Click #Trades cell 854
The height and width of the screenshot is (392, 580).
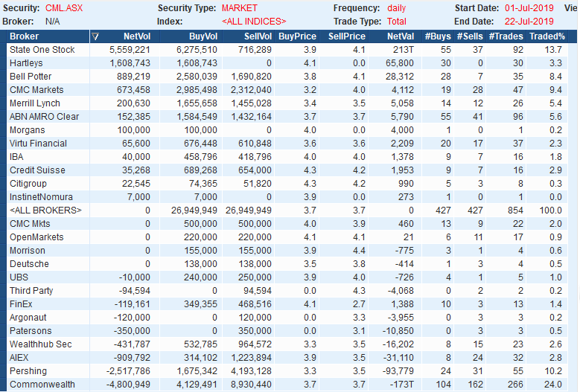click(515, 211)
